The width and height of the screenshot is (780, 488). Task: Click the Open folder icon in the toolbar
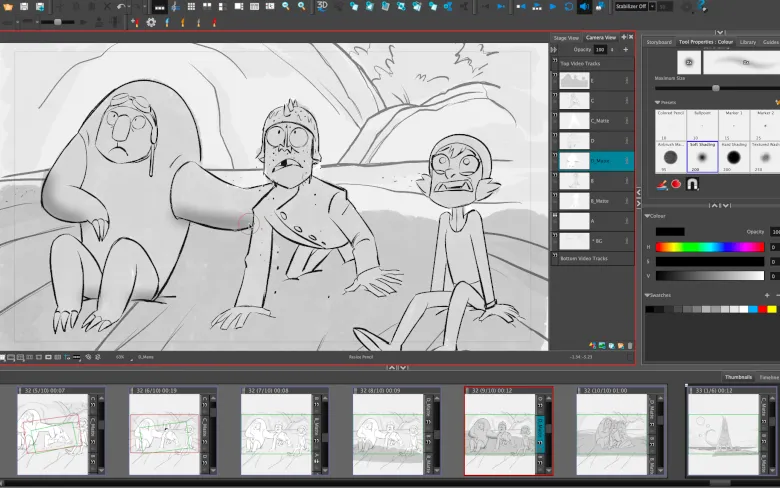pos(8,6)
